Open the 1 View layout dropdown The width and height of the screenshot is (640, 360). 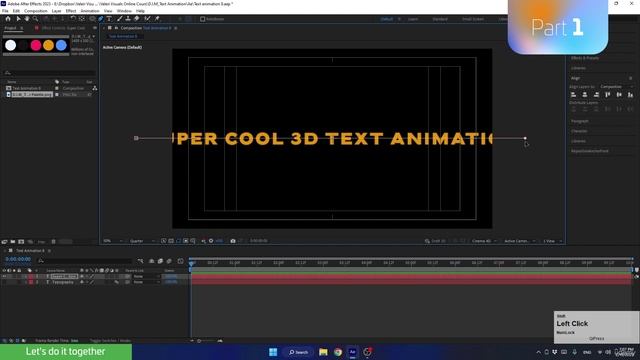click(x=552, y=241)
